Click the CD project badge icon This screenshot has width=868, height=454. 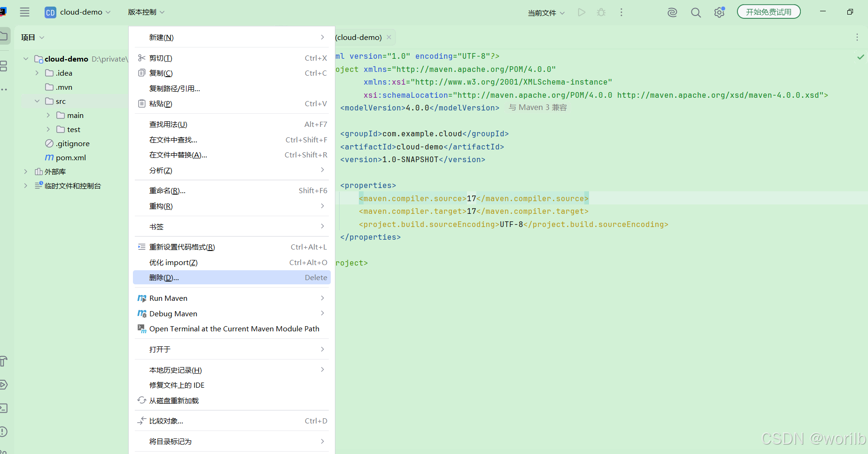tap(50, 13)
